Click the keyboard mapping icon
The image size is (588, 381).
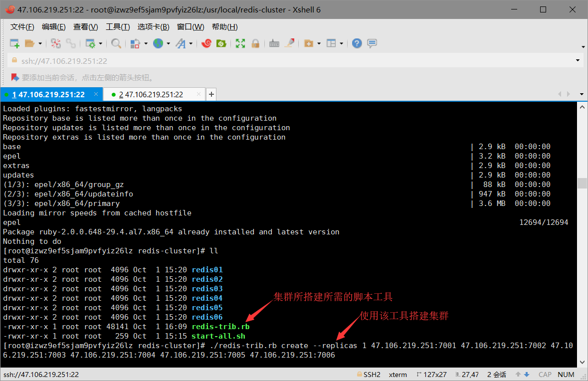[274, 43]
